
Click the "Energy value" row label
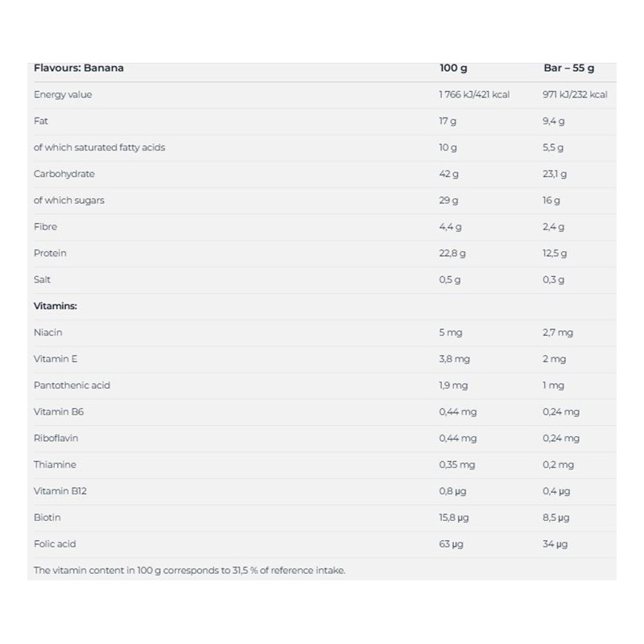pos(63,95)
